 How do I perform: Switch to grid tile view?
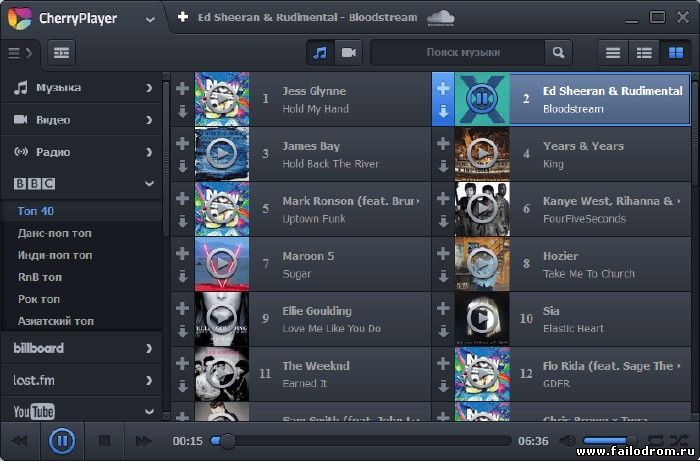(675, 53)
